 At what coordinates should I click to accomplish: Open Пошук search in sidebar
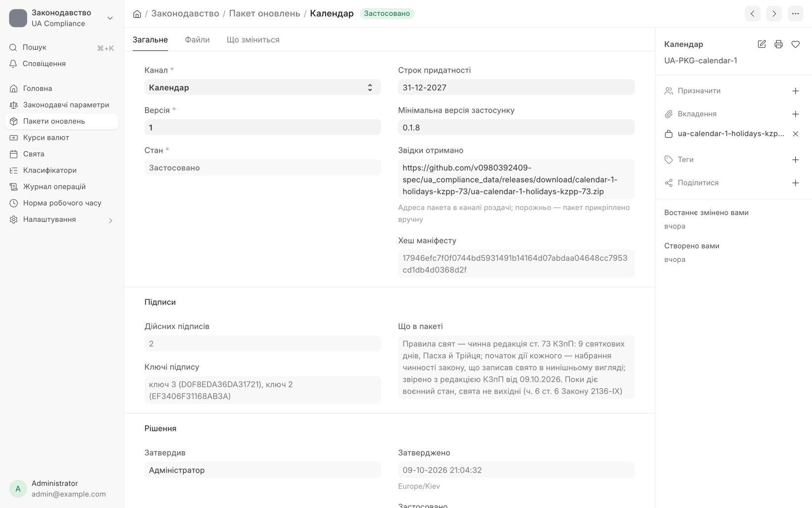61,48
